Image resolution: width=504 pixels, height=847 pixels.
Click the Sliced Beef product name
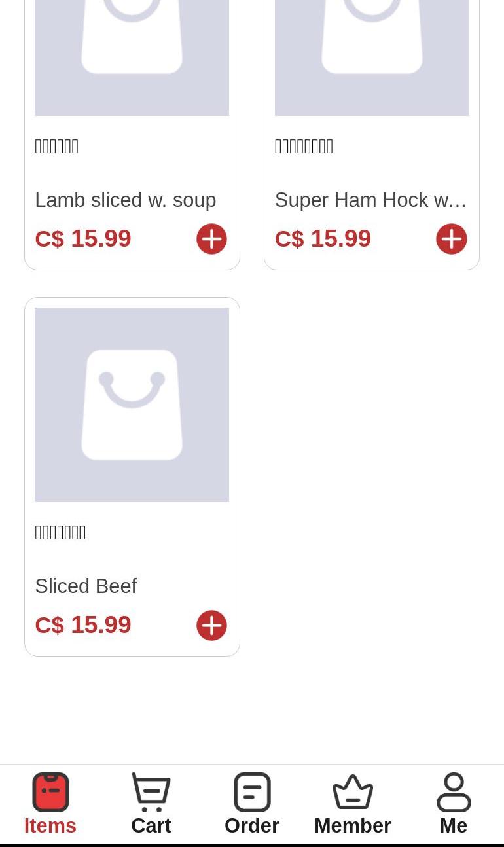86,586
